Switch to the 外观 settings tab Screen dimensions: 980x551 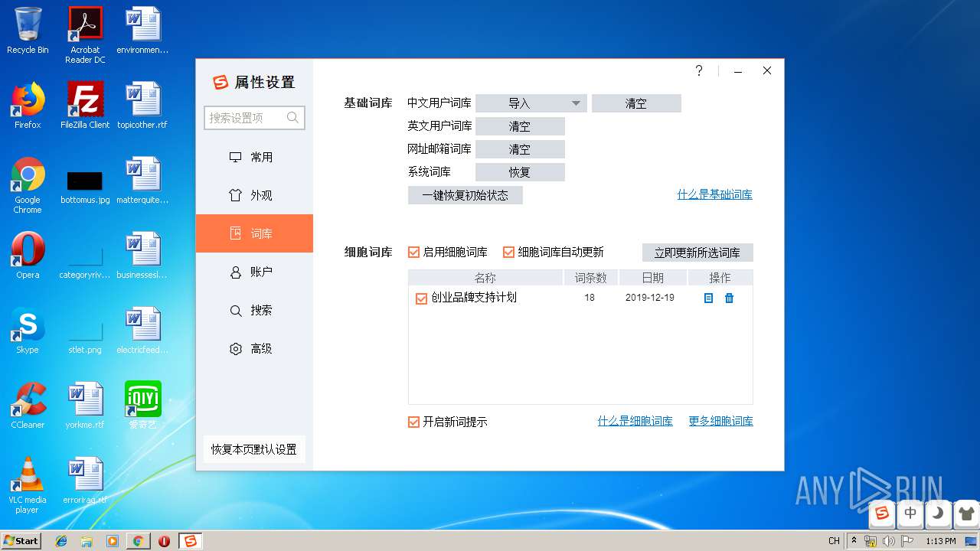click(254, 195)
